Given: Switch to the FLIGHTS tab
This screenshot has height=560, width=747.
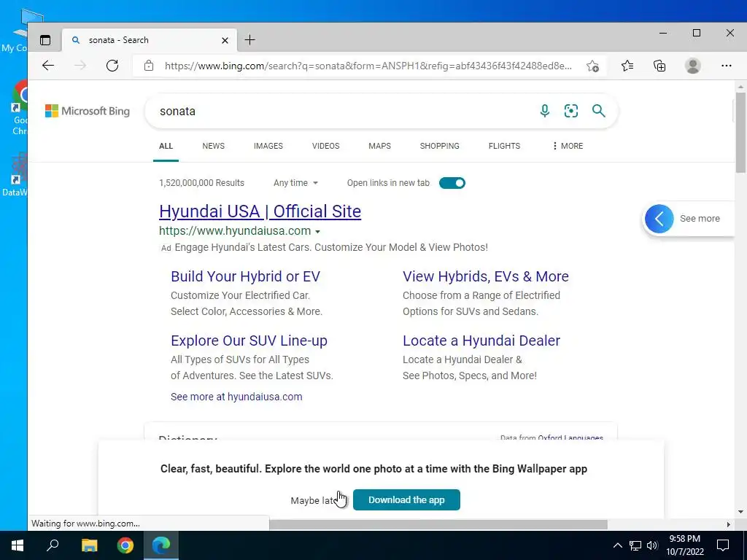Looking at the screenshot, I should (x=504, y=146).
